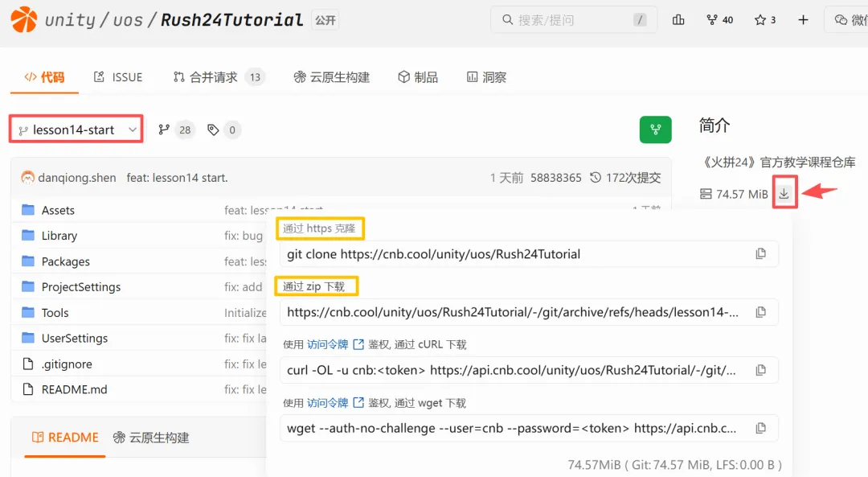Image resolution: width=868 pixels, height=477 pixels.
Task: Open the 制品 tab
Action: [x=418, y=77]
